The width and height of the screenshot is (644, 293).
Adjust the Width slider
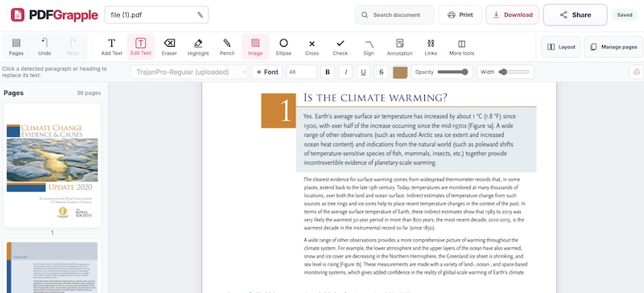pos(514,72)
